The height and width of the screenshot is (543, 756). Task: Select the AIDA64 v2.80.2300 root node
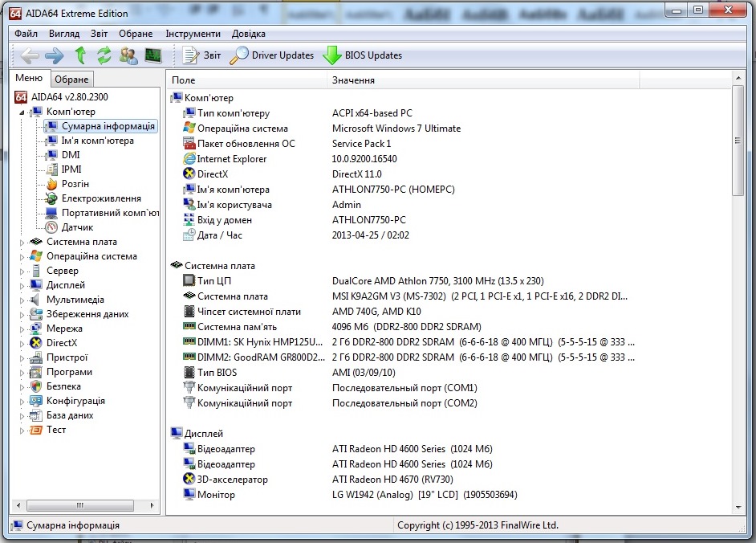point(62,97)
